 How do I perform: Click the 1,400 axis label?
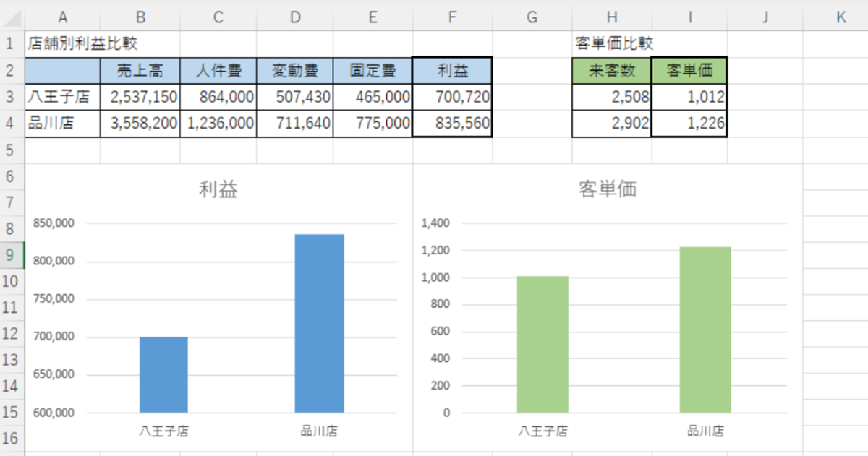click(435, 223)
